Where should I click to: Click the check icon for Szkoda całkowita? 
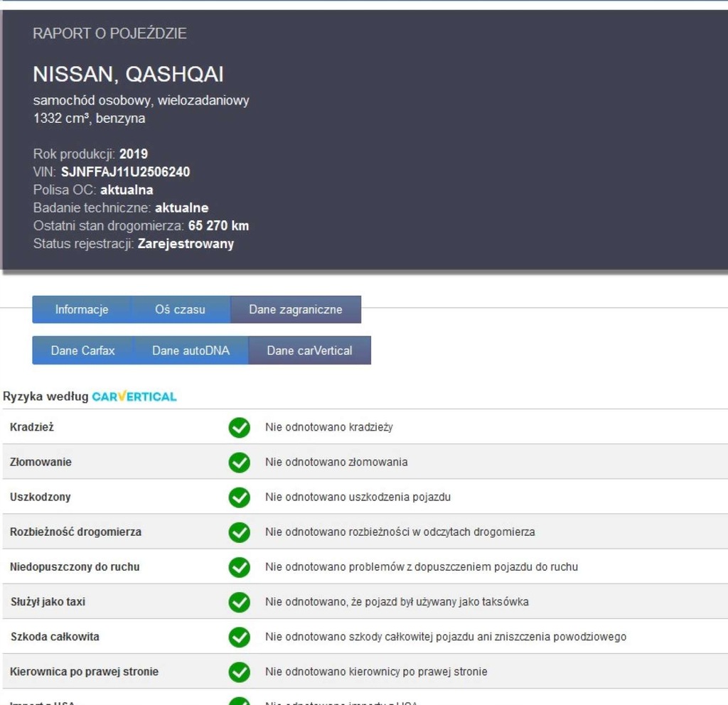coord(239,637)
